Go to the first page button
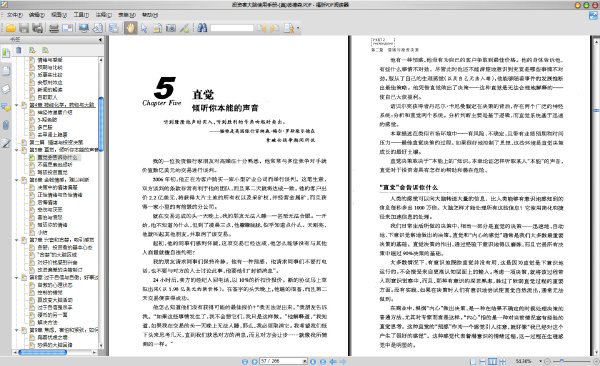 (245, 361)
